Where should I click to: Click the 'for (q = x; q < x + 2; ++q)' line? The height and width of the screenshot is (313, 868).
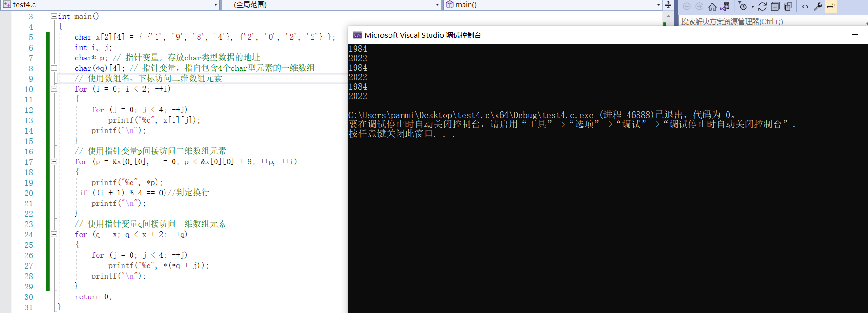(x=131, y=234)
